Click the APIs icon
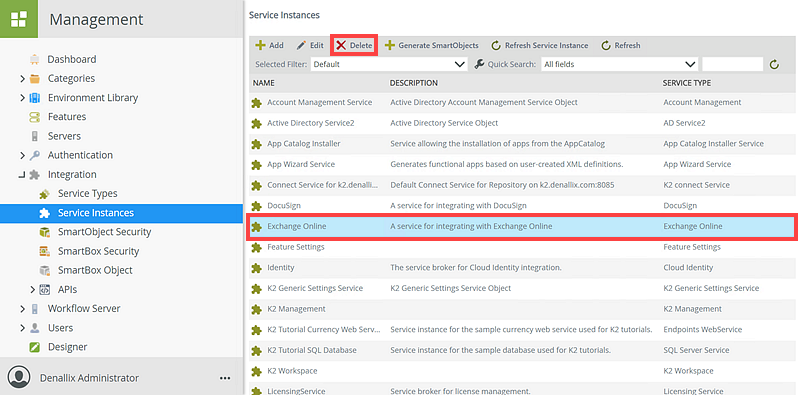Viewport: 800px width, 395px height. coord(44,289)
